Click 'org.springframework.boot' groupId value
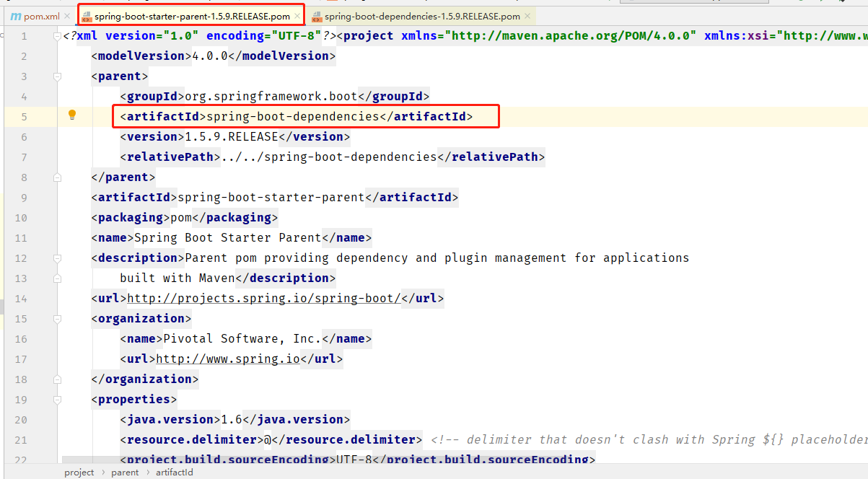Screen dimensions: 868x479 pos(271,96)
